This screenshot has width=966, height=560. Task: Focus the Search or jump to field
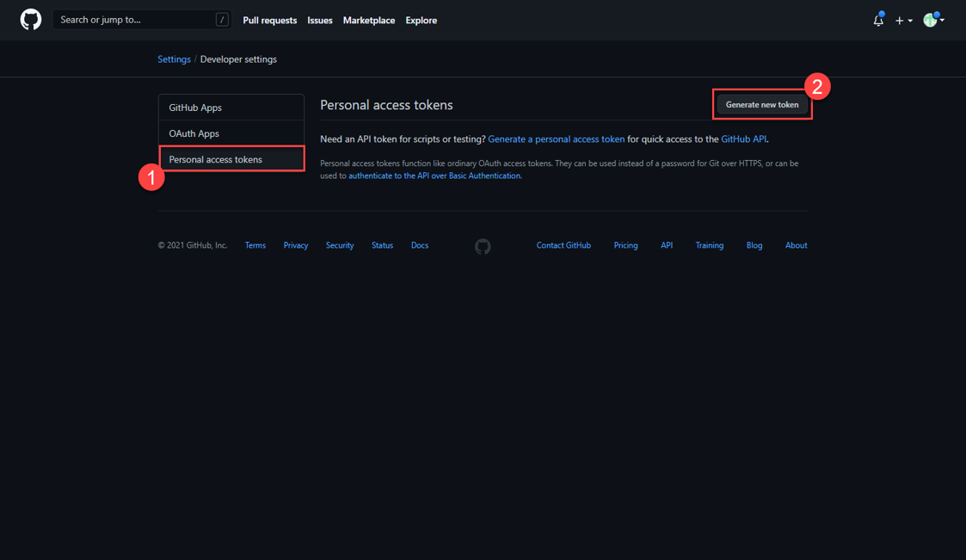[x=142, y=20]
